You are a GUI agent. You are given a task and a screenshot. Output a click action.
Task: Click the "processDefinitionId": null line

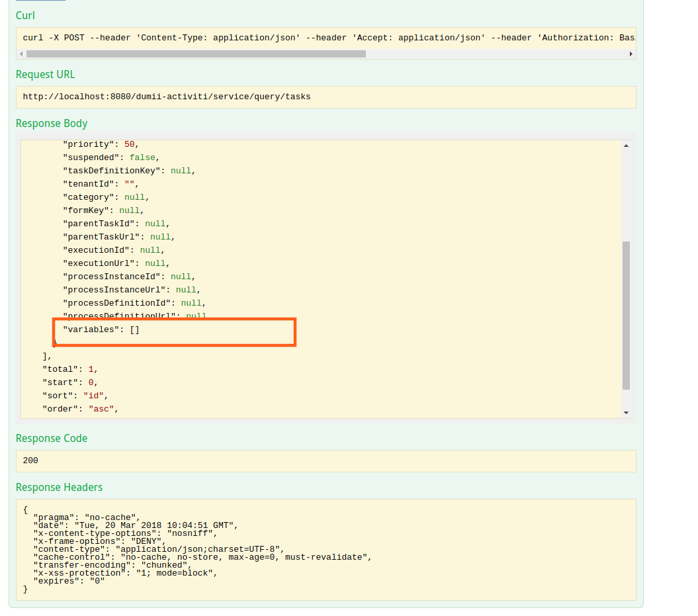tap(134, 303)
